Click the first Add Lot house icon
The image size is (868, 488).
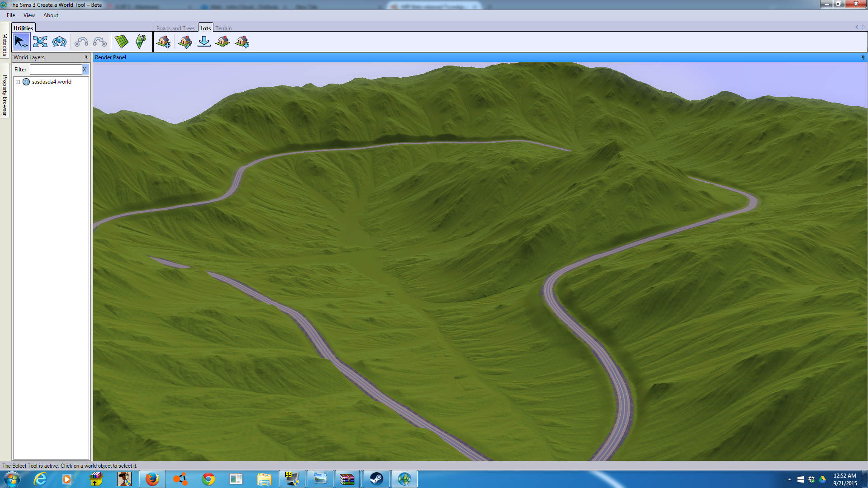163,42
